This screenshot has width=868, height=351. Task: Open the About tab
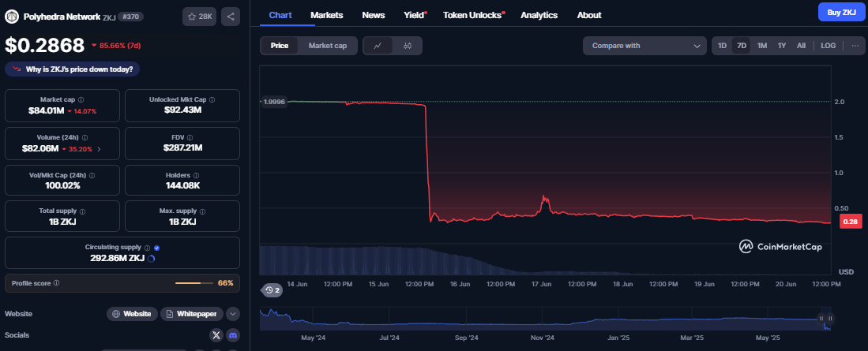(589, 15)
